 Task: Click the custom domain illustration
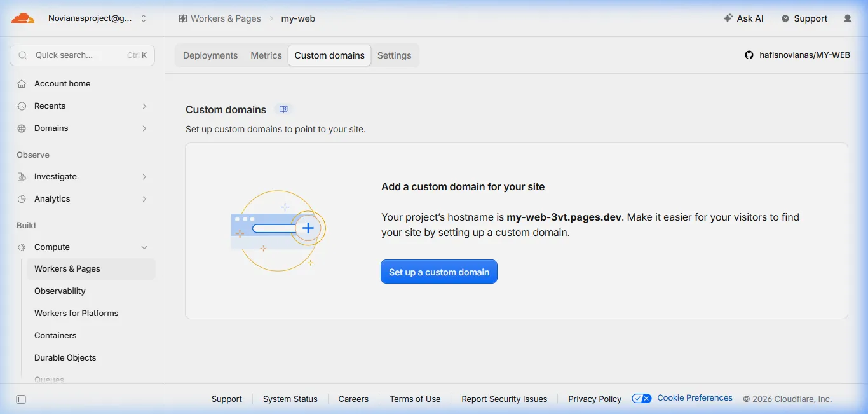tap(278, 231)
